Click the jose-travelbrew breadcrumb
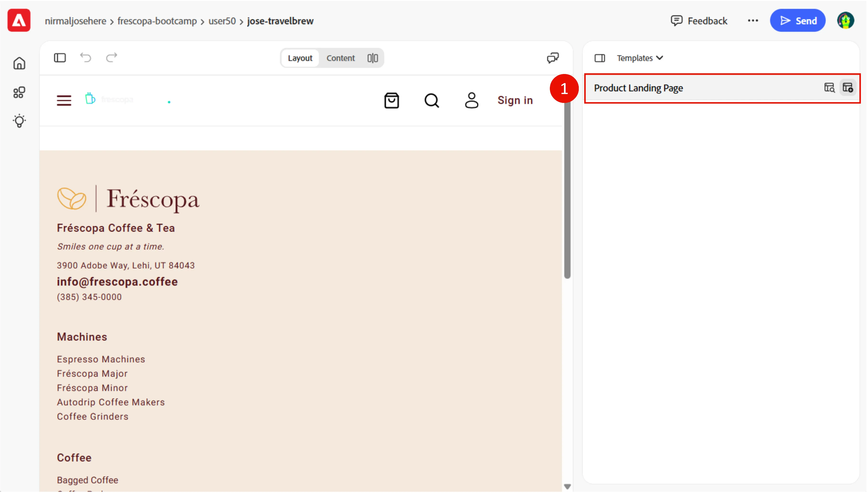868x497 pixels. (x=280, y=21)
